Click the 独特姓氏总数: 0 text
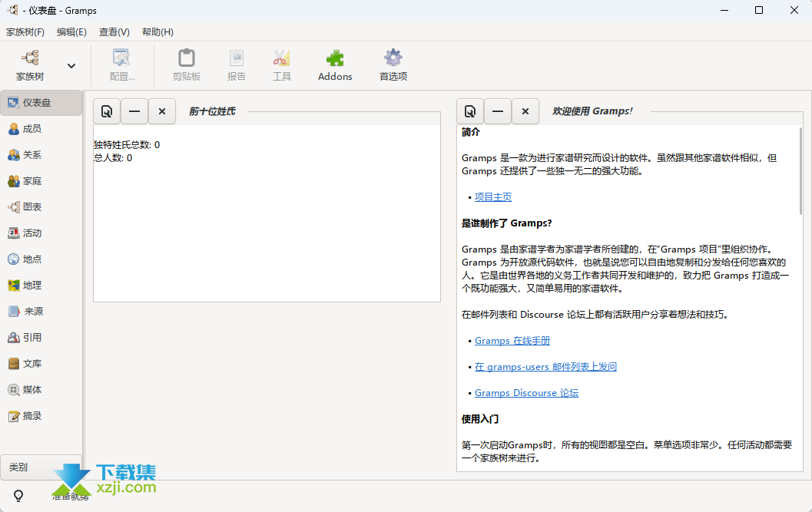Viewport: 812px width, 512px height. [x=127, y=145]
